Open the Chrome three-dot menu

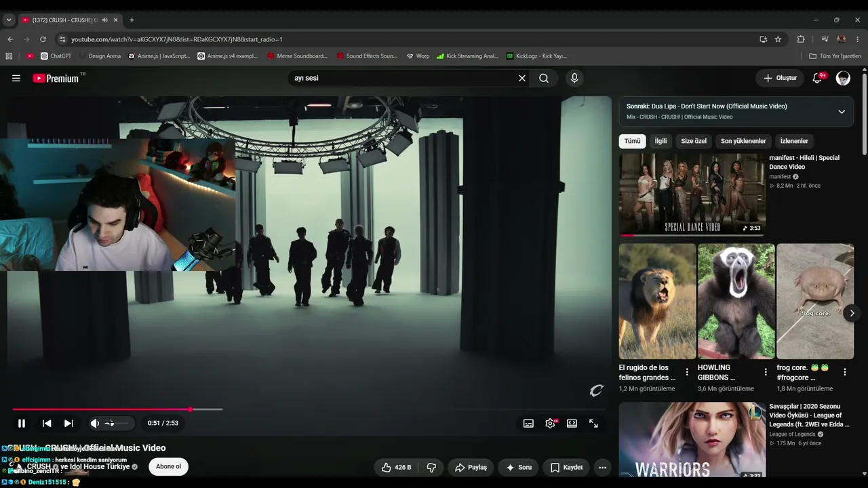(x=858, y=39)
